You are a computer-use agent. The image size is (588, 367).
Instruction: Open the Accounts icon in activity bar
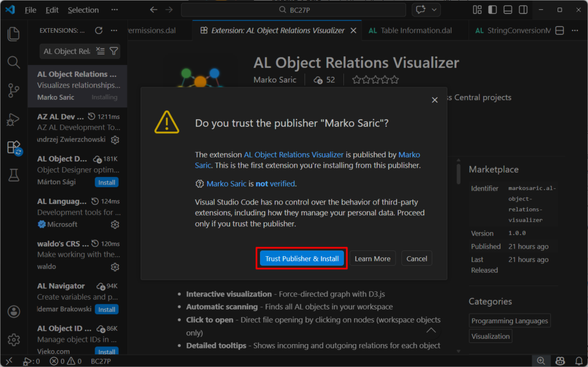13,312
